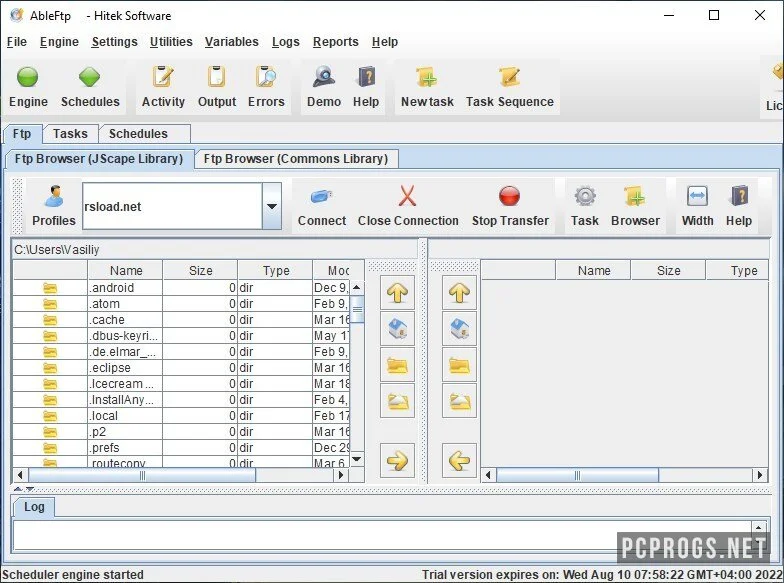Screen dimensions: 784x583
Task: Click Close Connection red X
Action: pyautogui.click(x=408, y=196)
